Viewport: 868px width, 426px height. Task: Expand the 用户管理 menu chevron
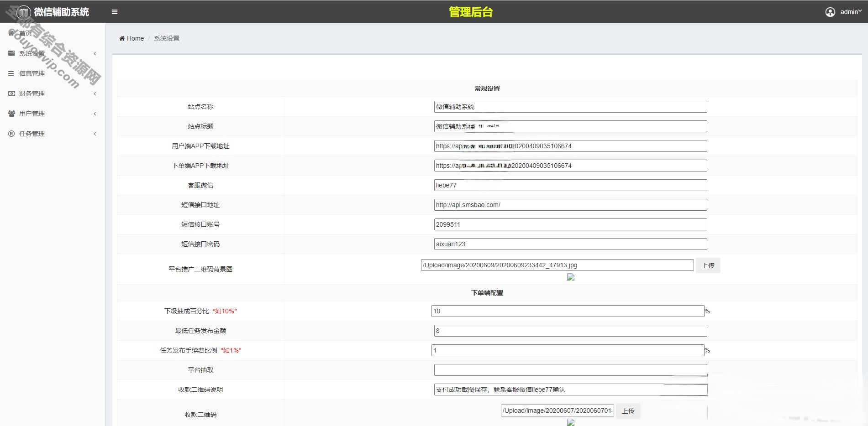[95, 114]
